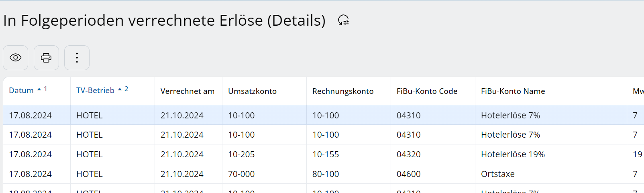This screenshot has width=644, height=193.
Task: Click the Datum ascending sort arrow
Action: coord(39,89)
